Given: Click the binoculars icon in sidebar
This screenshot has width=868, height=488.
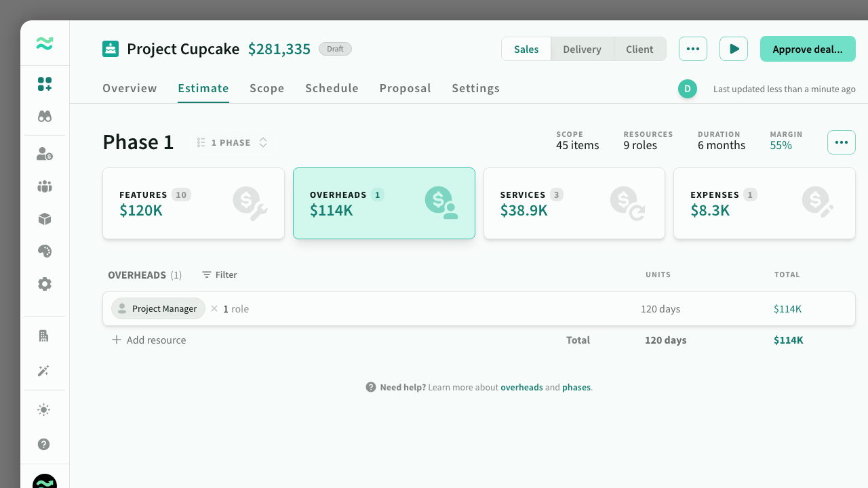Looking at the screenshot, I should click(45, 117).
